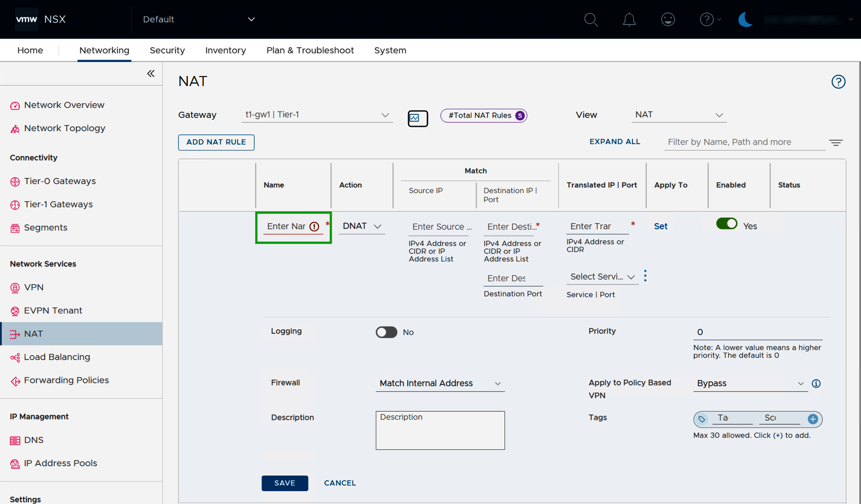Click the NAT sidebar icon
This screenshot has height=504, width=861.
pos(15,334)
